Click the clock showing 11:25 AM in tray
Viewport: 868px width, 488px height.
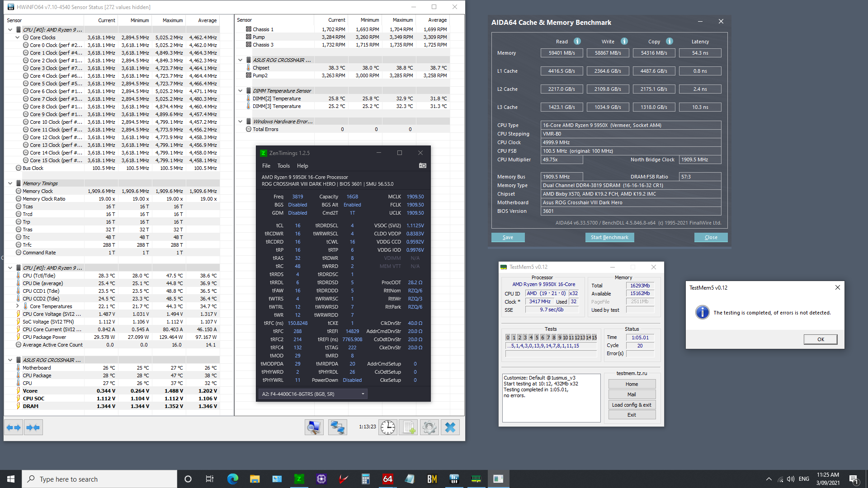(x=828, y=475)
